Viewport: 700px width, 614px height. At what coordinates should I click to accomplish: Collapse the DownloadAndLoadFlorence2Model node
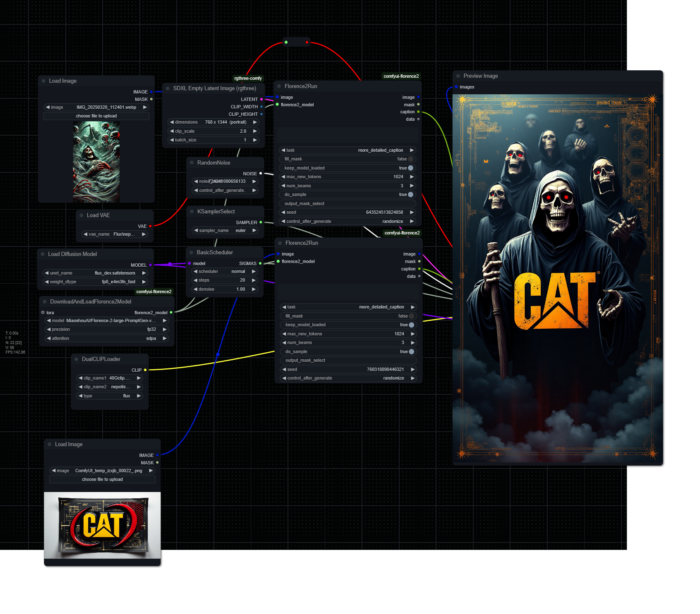45,302
